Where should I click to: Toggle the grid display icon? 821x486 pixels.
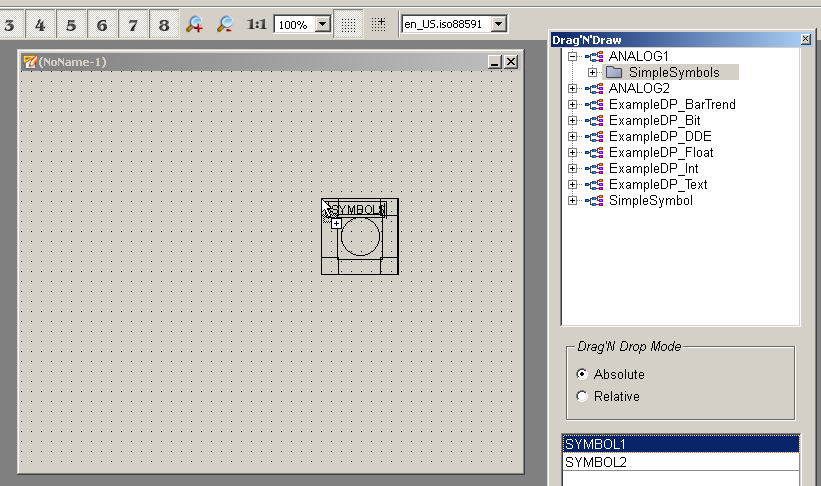347,23
